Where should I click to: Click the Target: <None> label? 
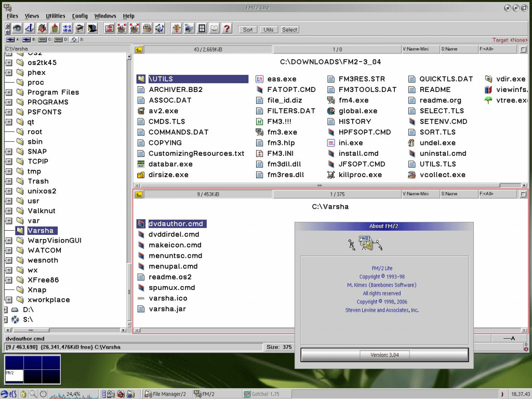click(x=510, y=40)
